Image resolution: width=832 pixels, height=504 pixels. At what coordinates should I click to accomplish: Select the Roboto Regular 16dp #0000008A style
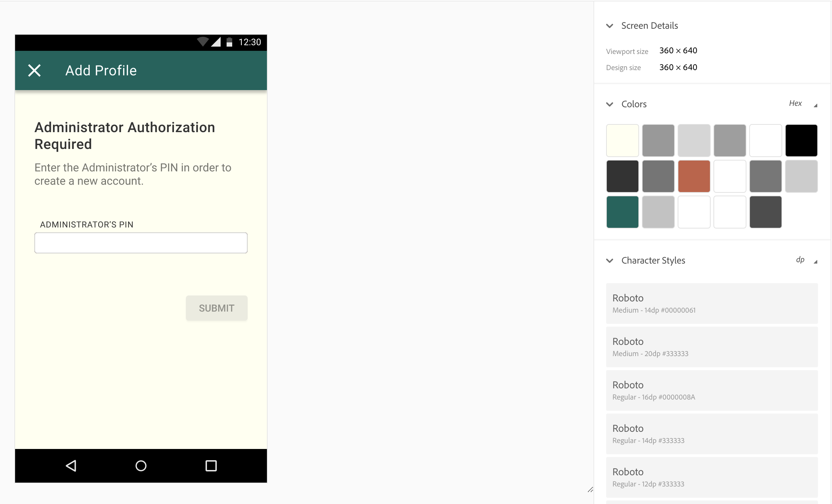[712, 390]
